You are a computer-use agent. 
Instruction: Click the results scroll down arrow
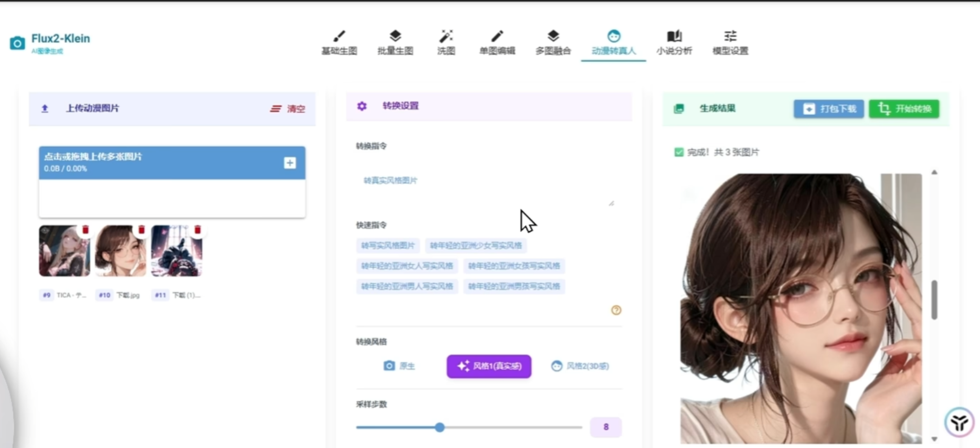coord(934,439)
